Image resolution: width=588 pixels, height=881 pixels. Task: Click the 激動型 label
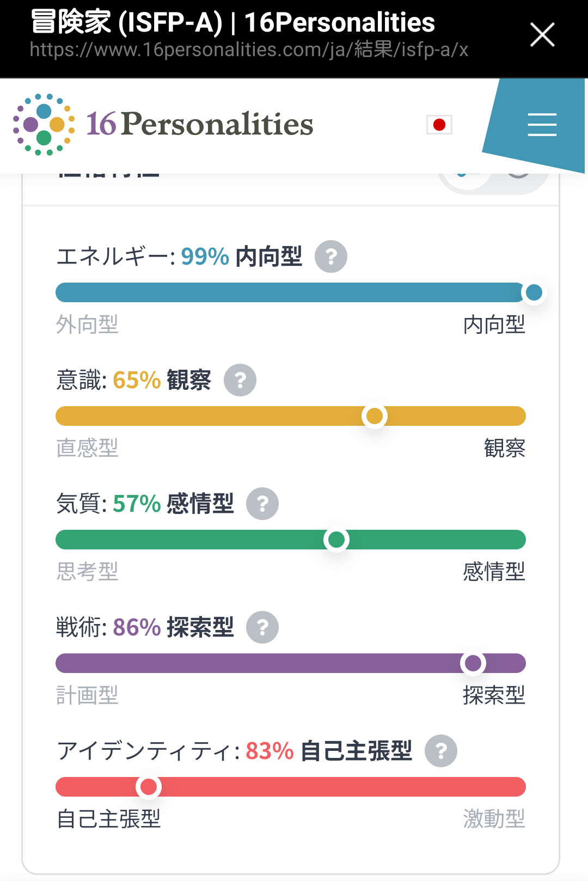tap(494, 819)
